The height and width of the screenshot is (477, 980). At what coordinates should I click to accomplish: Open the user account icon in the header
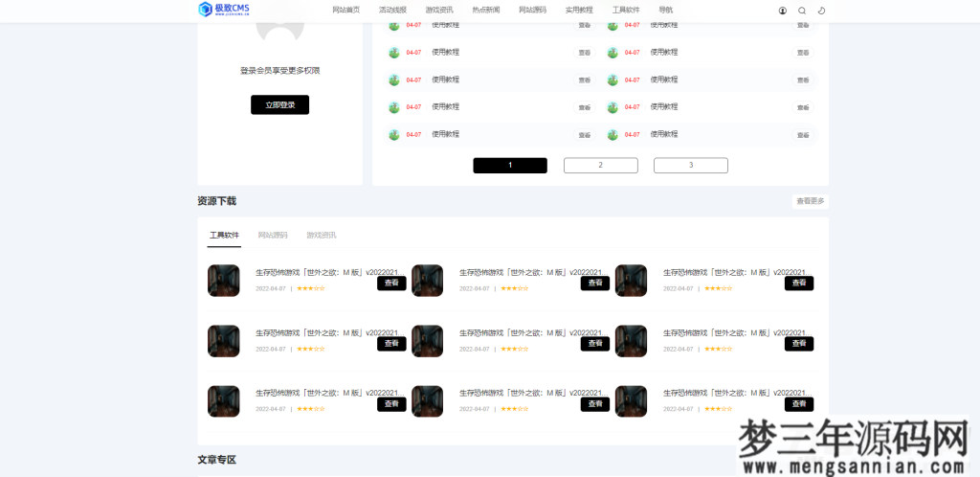click(783, 11)
